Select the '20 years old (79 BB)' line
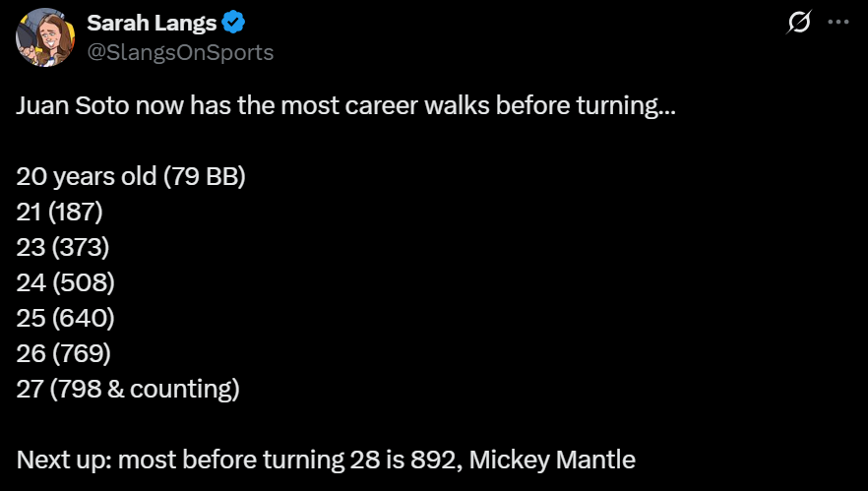This screenshot has width=868, height=491. point(131,176)
